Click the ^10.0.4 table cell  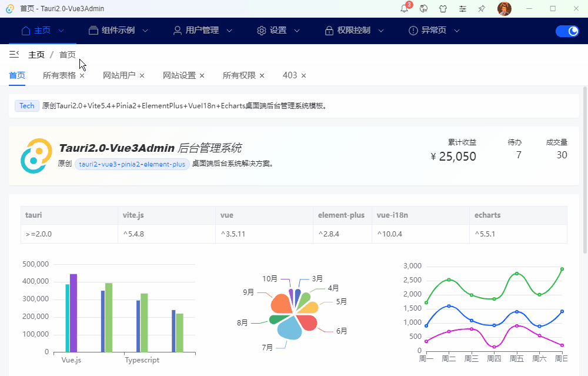point(421,234)
